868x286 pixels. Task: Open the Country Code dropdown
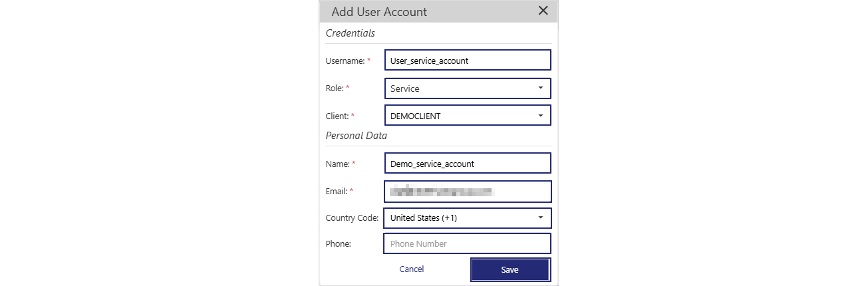[x=467, y=218]
